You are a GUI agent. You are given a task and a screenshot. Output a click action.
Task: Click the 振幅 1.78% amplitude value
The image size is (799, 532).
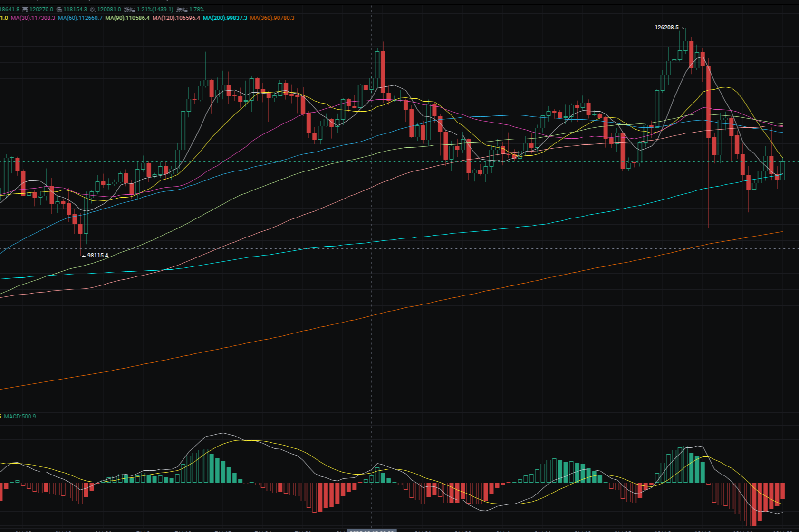click(190, 9)
